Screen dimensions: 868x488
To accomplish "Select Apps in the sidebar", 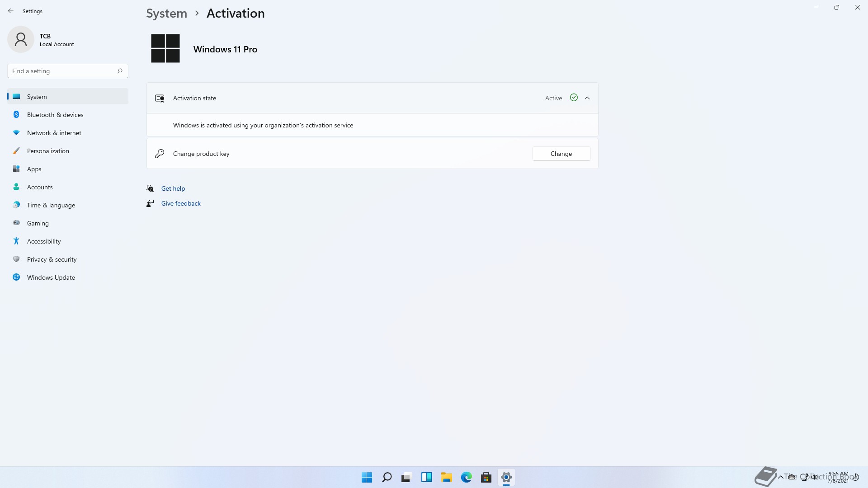I will tap(68, 169).
